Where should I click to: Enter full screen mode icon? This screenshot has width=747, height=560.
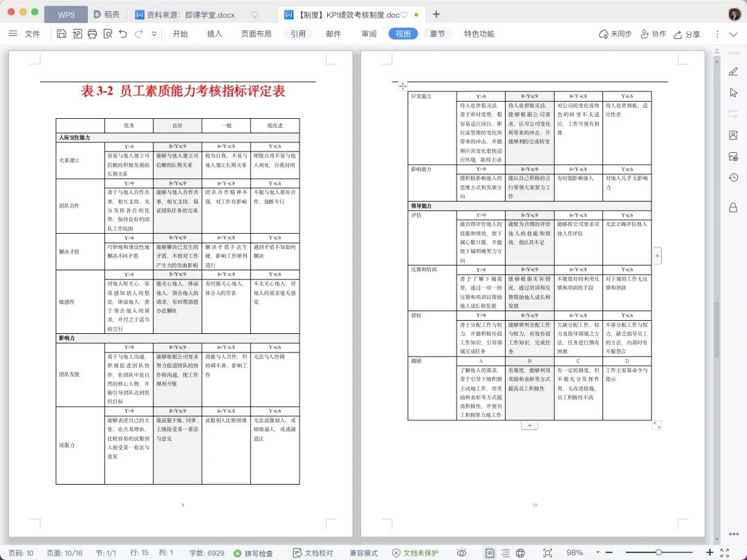pos(725,552)
